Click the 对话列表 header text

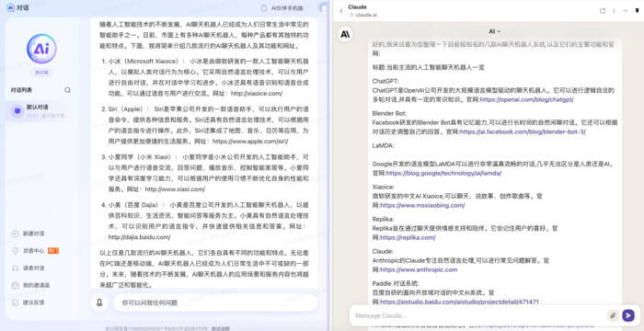[x=21, y=90]
